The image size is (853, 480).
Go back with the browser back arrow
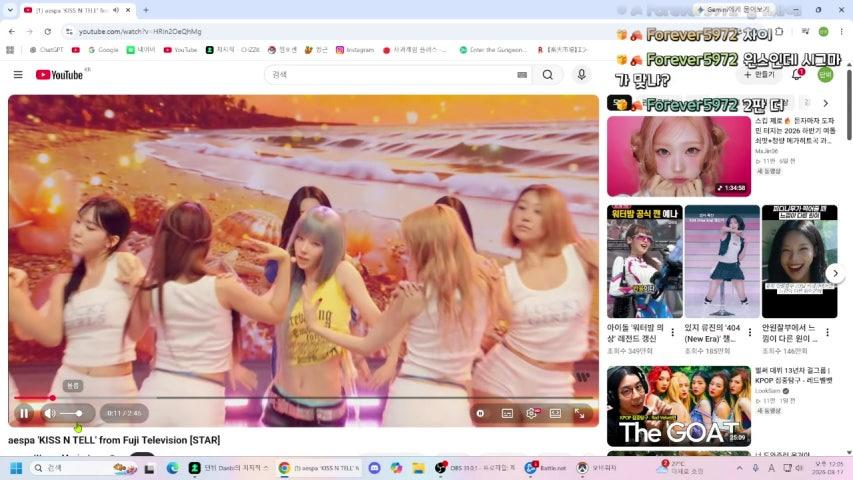tap(12, 32)
